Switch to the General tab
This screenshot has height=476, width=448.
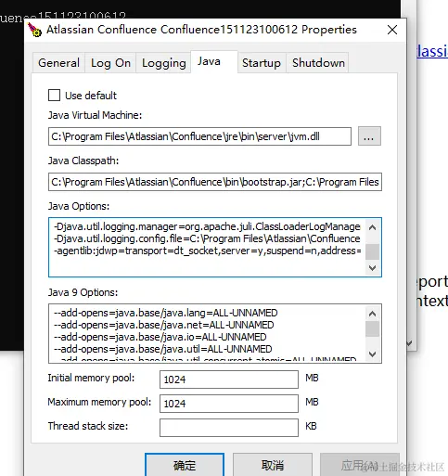tap(58, 63)
